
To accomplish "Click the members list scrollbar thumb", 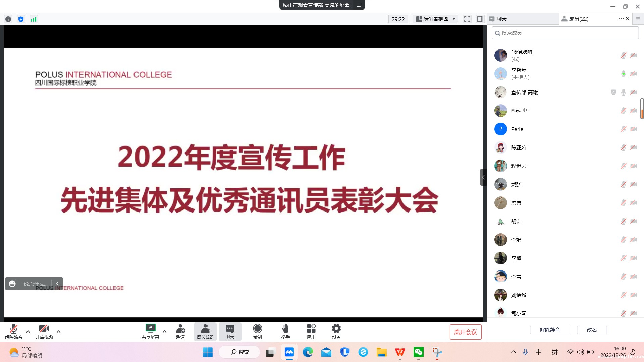I will pyautogui.click(x=642, y=109).
